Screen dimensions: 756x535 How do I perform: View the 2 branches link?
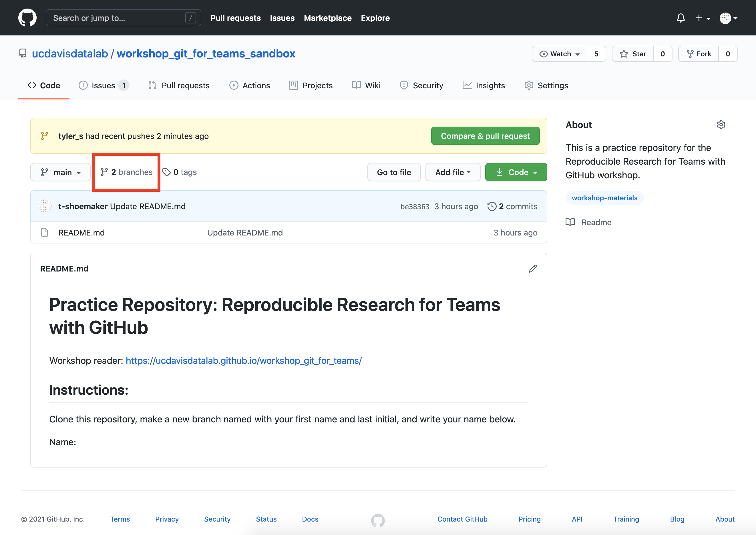click(127, 172)
